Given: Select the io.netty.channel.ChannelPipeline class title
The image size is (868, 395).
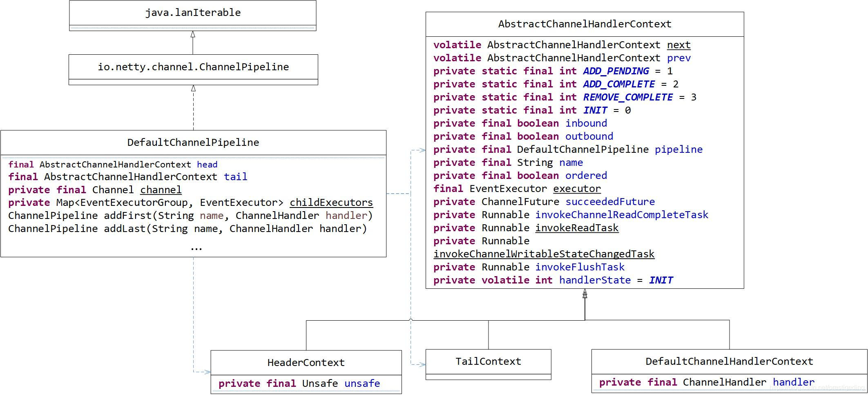Looking at the screenshot, I should (193, 67).
